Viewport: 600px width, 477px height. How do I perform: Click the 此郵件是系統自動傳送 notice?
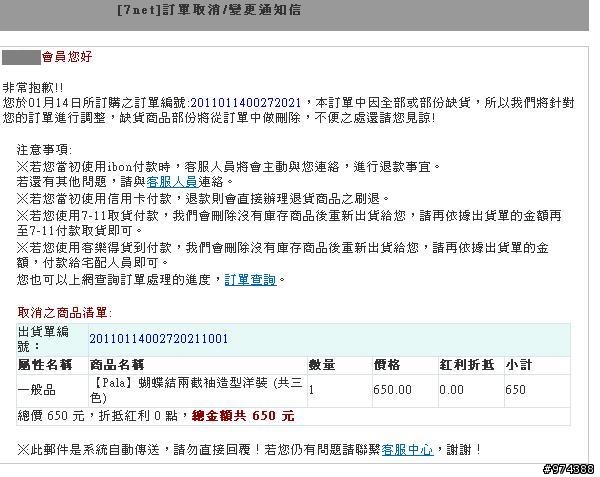(249, 450)
